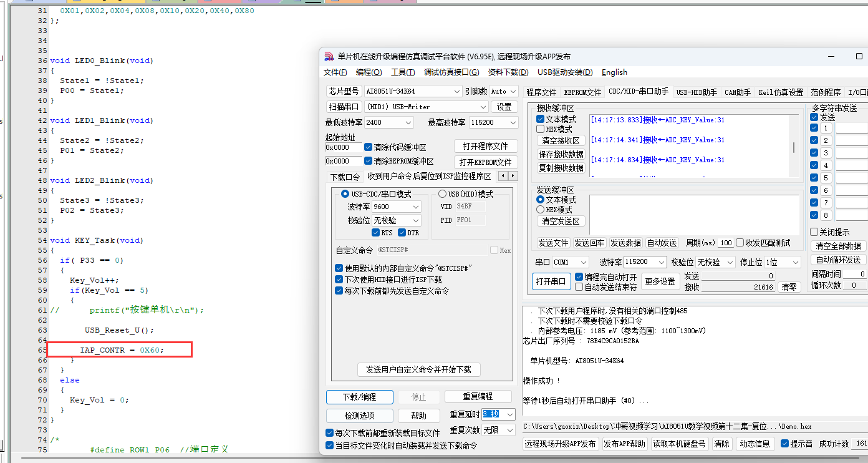
Task: Select the USB-CDC/串口模式 radio button
Action: 345,194
